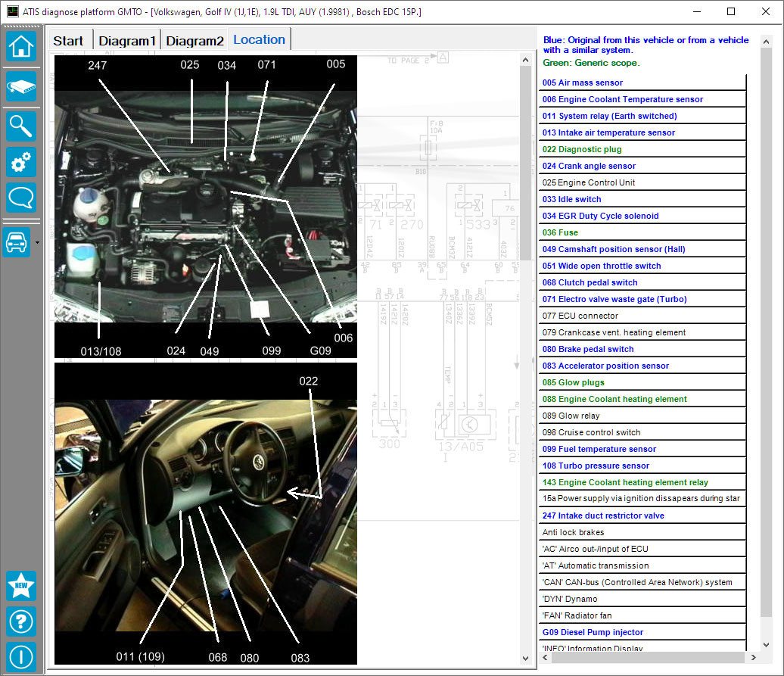Image resolution: width=784 pixels, height=676 pixels.
Task: Click 089 Glow relay row
Action: pyautogui.click(x=642, y=416)
